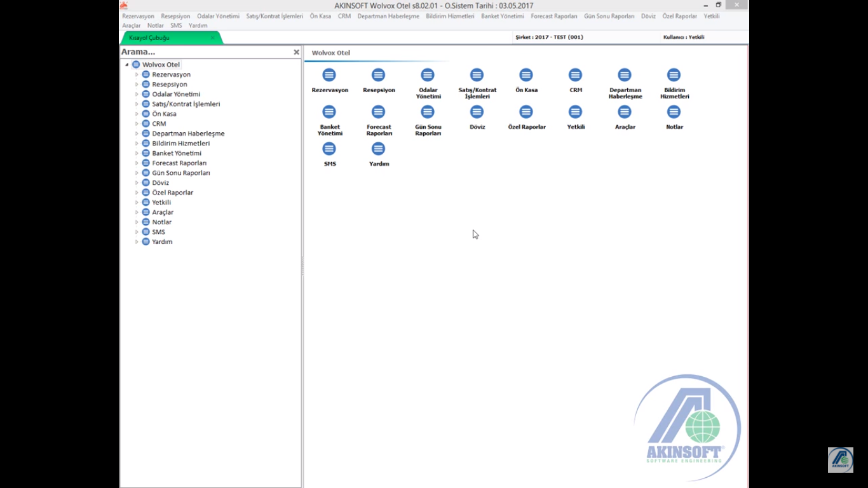Image resolution: width=868 pixels, height=488 pixels.
Task: Open the Rezervasyon icon in main panel
Action: (x=329, y=75)
